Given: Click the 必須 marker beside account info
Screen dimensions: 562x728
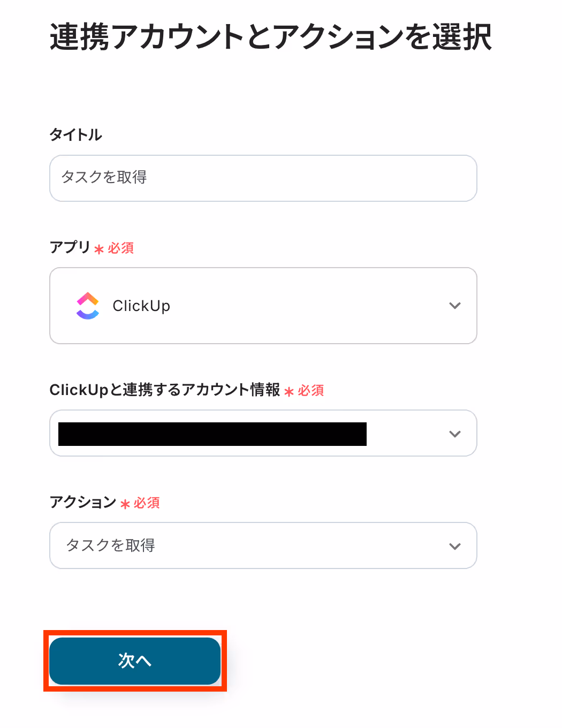Looking at the screenshot, I should click(x=311, y=390).
